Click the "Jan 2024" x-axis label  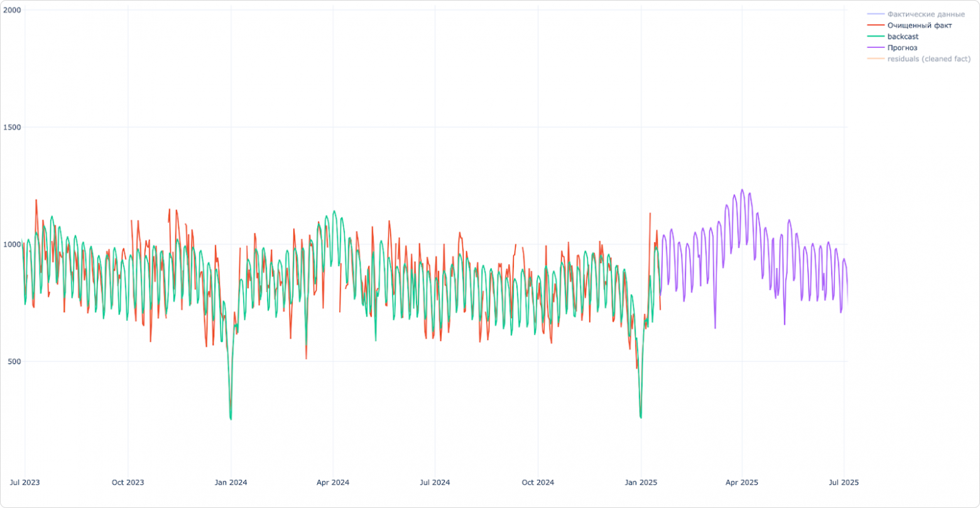[x=231, y=482]
